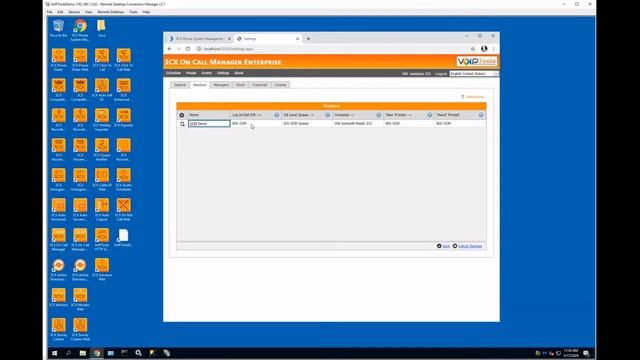Select the 3CX Do Not Call Web icon

click(x=123, y=209)
